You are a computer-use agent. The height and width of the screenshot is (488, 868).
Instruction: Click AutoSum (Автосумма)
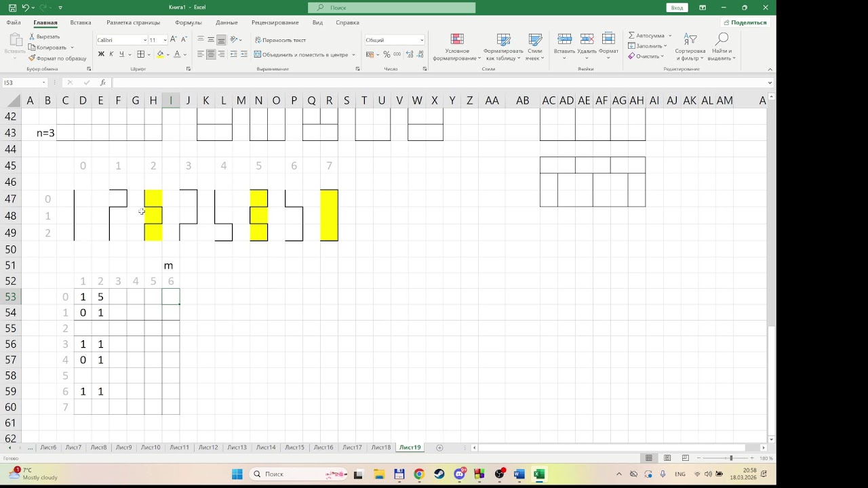pyautogui.click(x=646, y=35)
